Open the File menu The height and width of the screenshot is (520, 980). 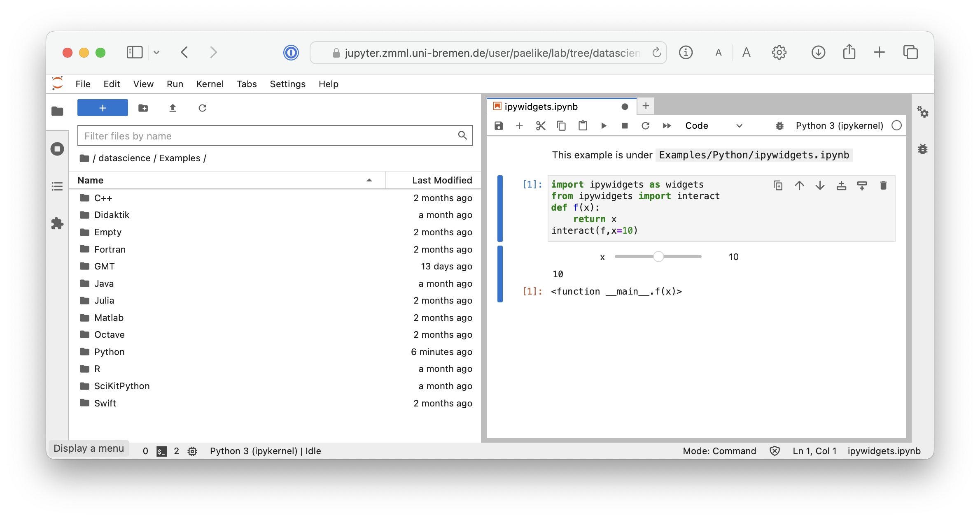(x=83, y=84)
